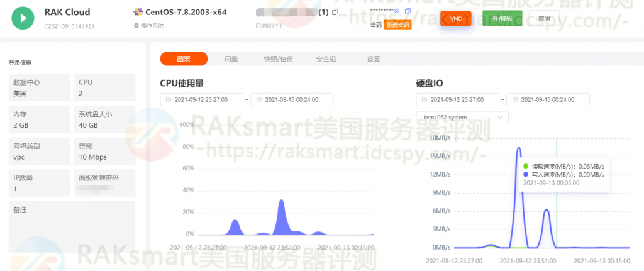Click the 登录信息 heading
This screenshot has height=271, width=644.
[x=20, y=63]
